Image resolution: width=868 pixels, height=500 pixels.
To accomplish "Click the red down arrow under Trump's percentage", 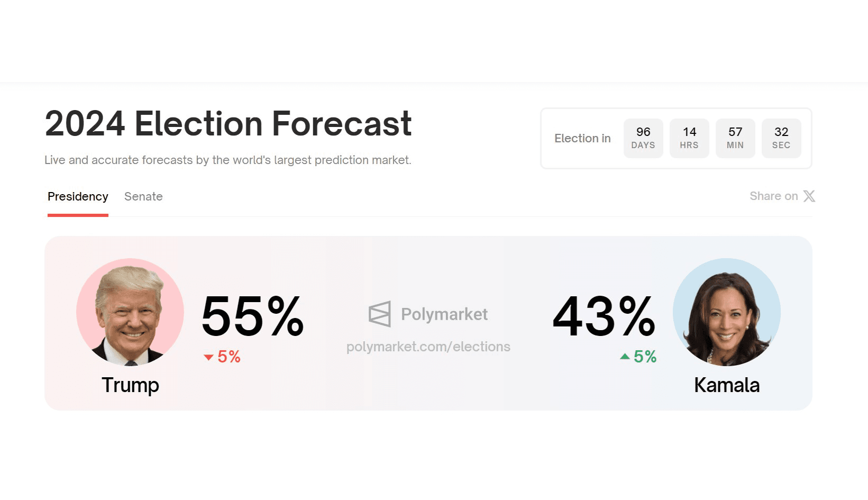I will 208,358.
